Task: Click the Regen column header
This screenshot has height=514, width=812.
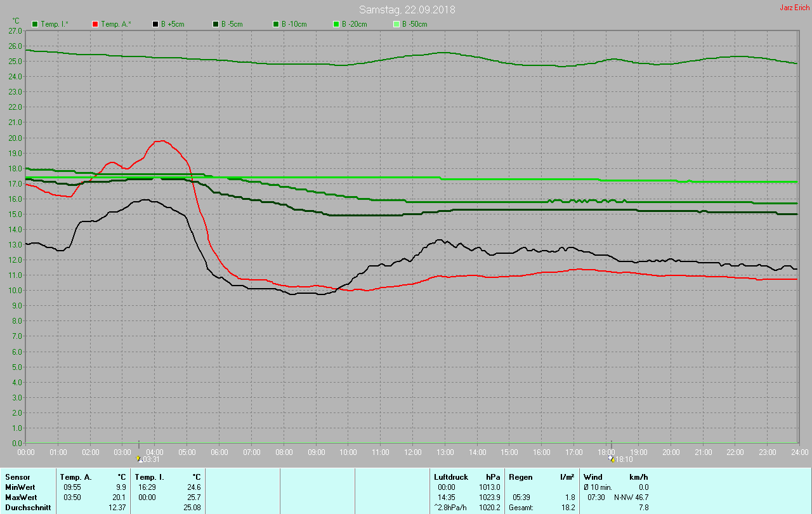Action: (521, 477)
